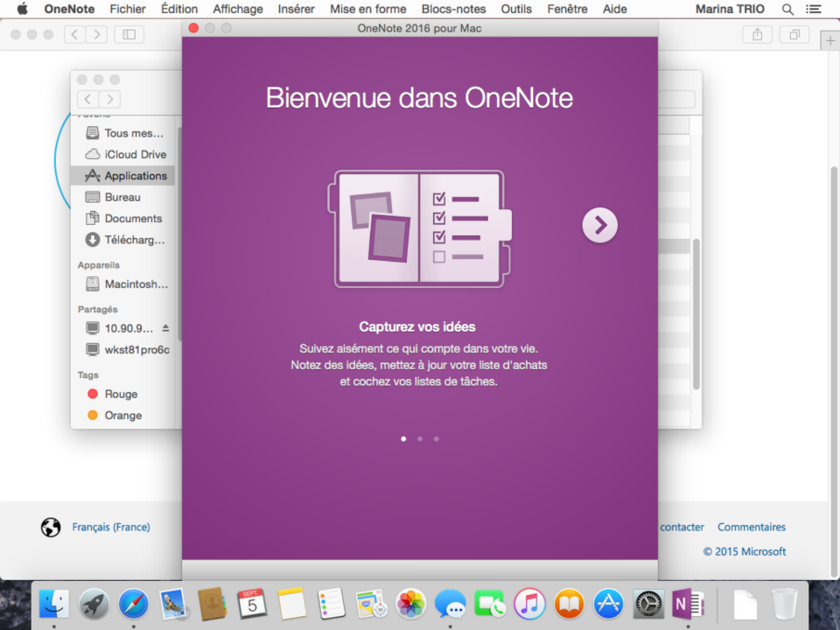840x630 pixels.
Task: Go forward in the Safari window
Action: [97, 35]
